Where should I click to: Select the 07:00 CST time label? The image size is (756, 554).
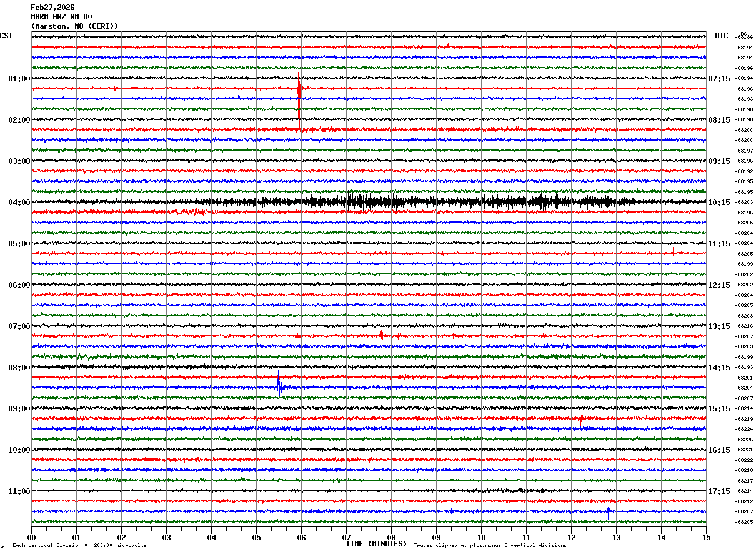[x=19, y=326]
